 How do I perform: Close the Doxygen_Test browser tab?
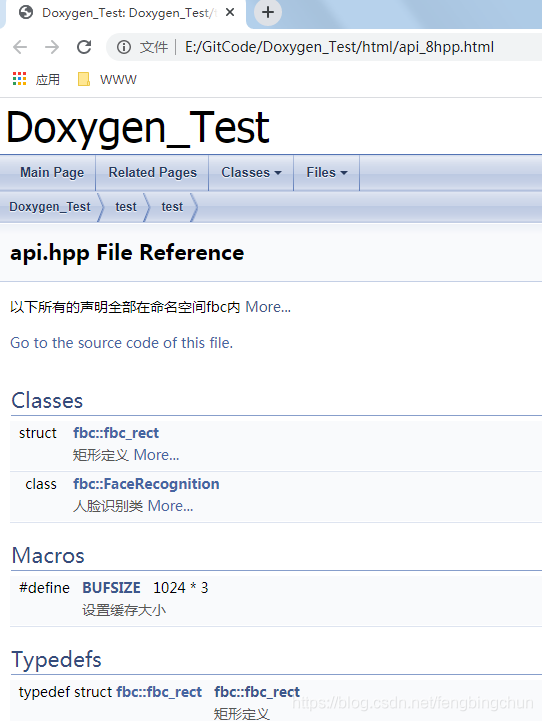coord(230,12)
